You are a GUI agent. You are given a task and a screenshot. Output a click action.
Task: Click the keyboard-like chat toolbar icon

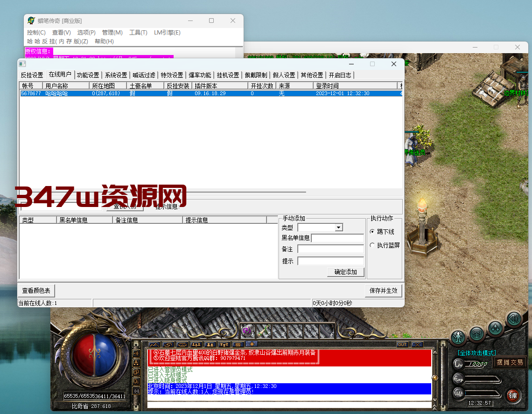[x=238, y=345]
